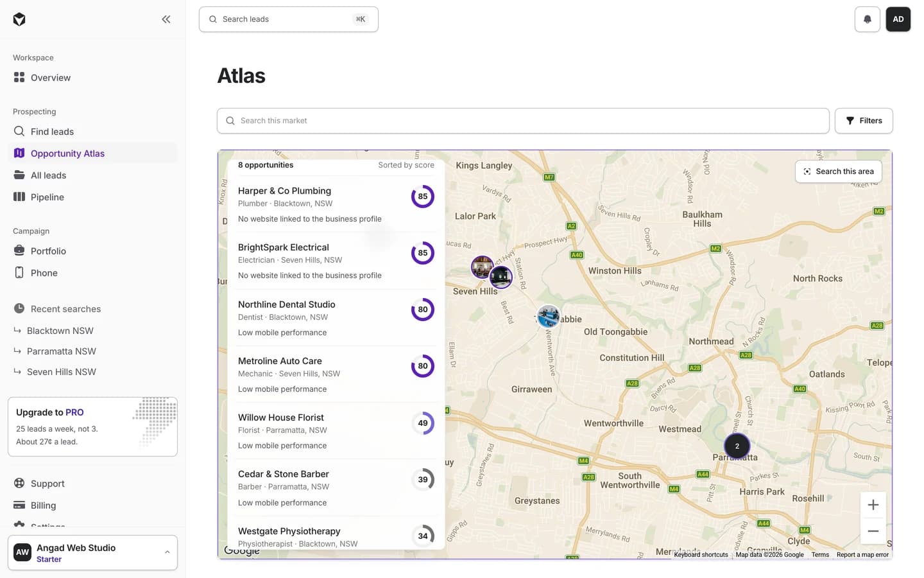Screen dimensions: 924x578
Task: Click the Support lifebuoy icon
Action: tap(19, 483)
